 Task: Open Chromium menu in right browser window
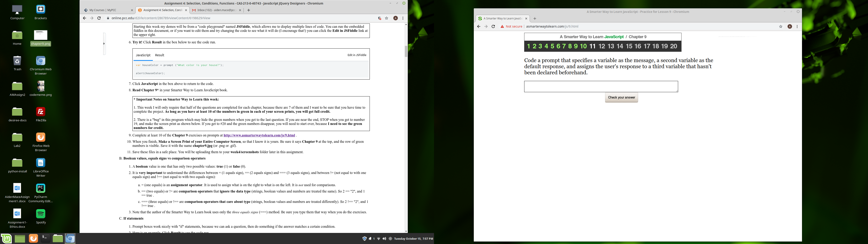tap(797, 27)
